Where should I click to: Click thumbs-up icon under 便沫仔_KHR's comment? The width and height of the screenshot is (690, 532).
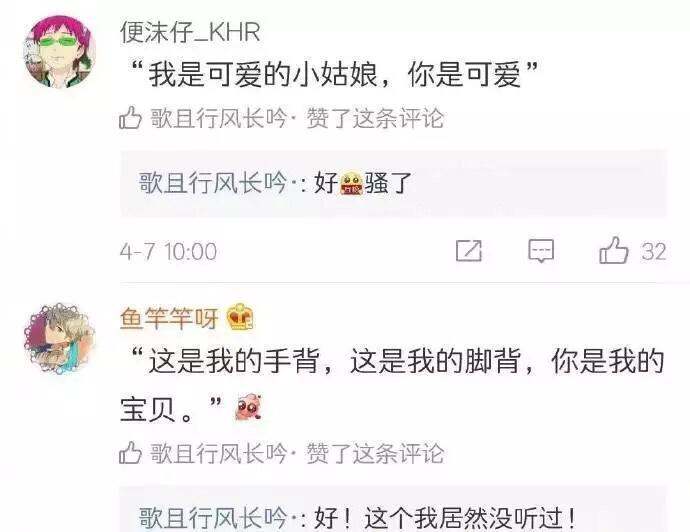[130, 117]
